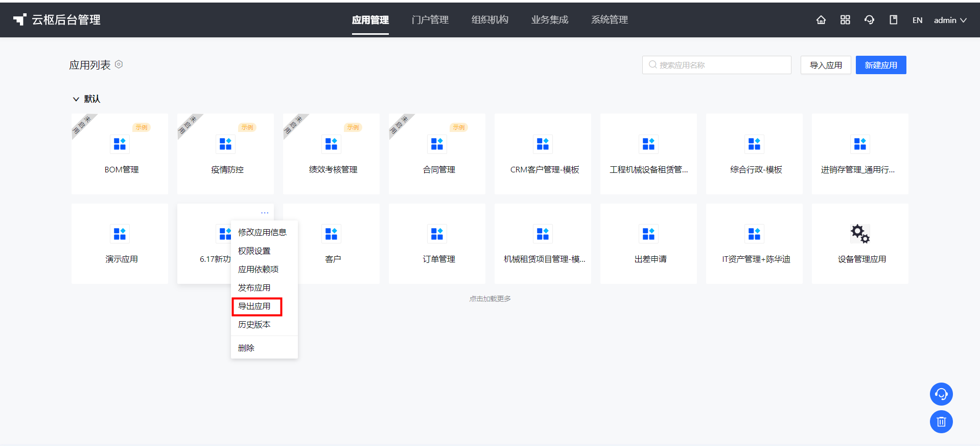Select 历史版本 from context menu
Image resolution: width=980 pixels, height=446 pixels.
coord(264,324)
